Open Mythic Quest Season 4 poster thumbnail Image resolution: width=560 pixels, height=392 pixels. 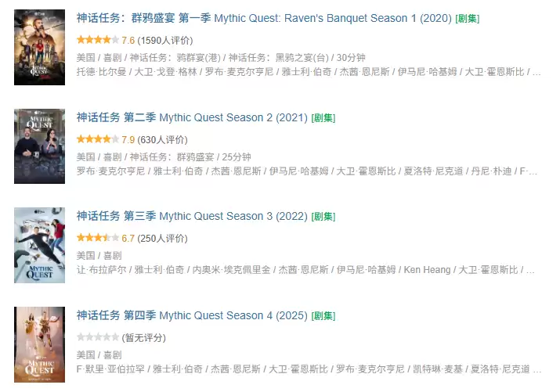[39, 344]
